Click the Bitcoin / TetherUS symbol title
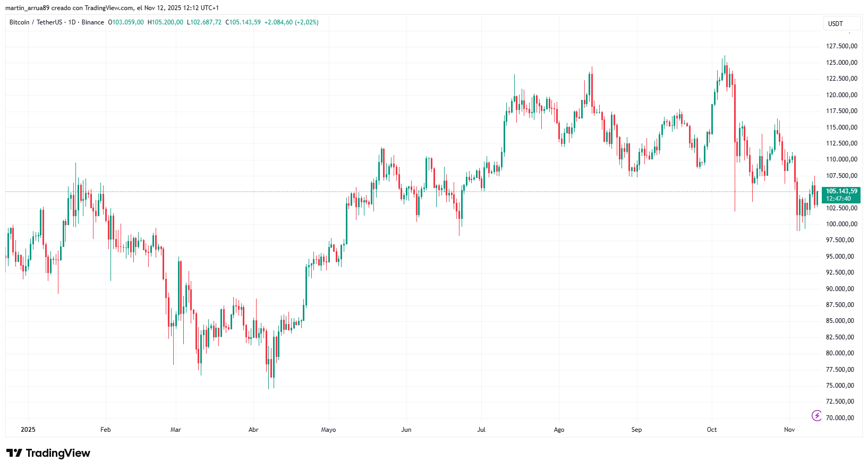This screenshot has height=469, width=868. [36, 22]
